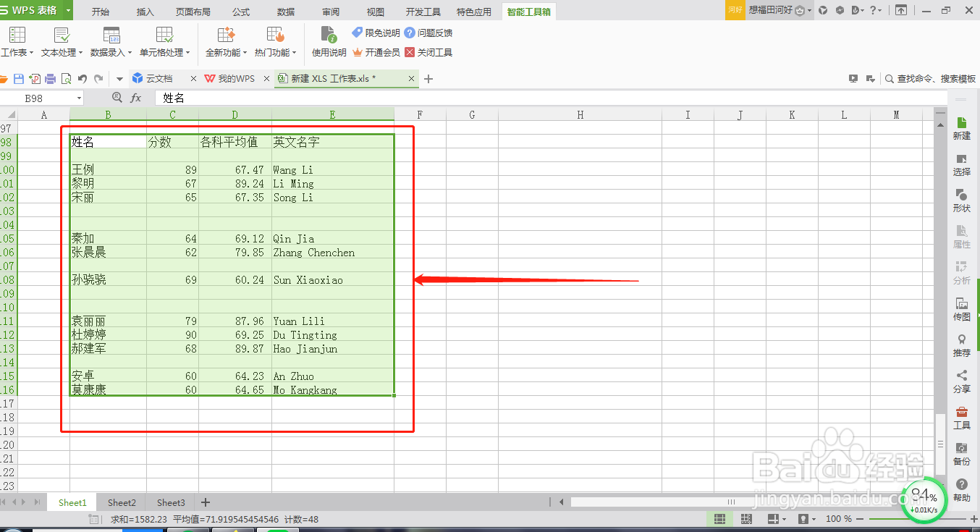Close the 新建 XLS 工作表.xls tab
Screen dimensions: 980x532
[412, 78]
